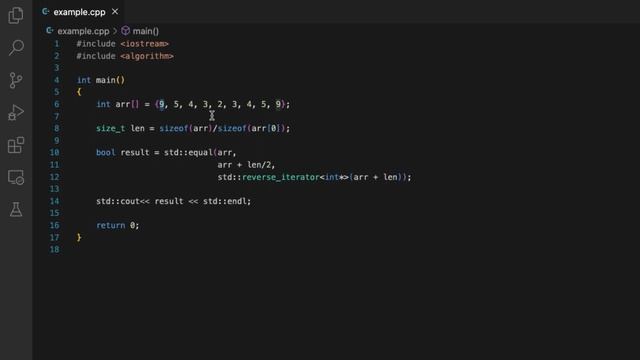Open the Remote Explorer view

(x=16, y=177)
